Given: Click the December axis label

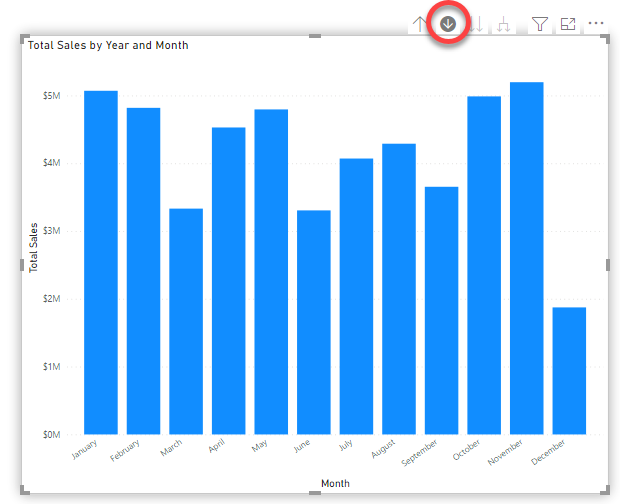Looking at the screenshot, I should 548,452.
